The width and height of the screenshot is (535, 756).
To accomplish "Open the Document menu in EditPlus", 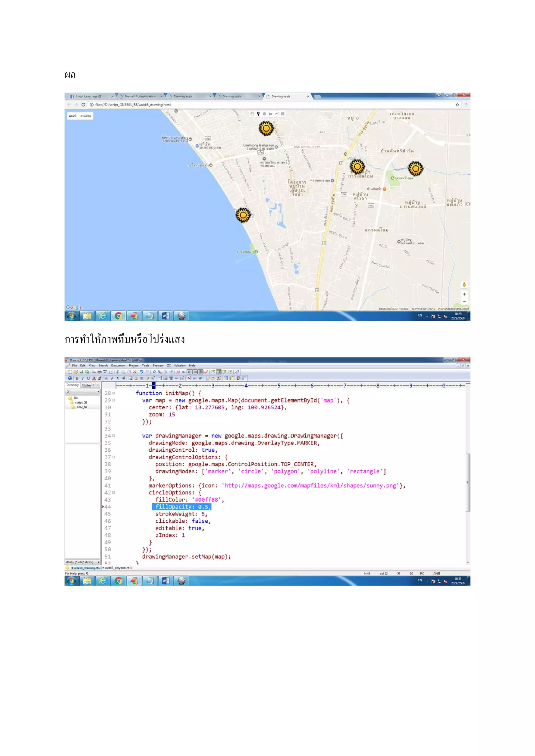I will tap(118, 365).
